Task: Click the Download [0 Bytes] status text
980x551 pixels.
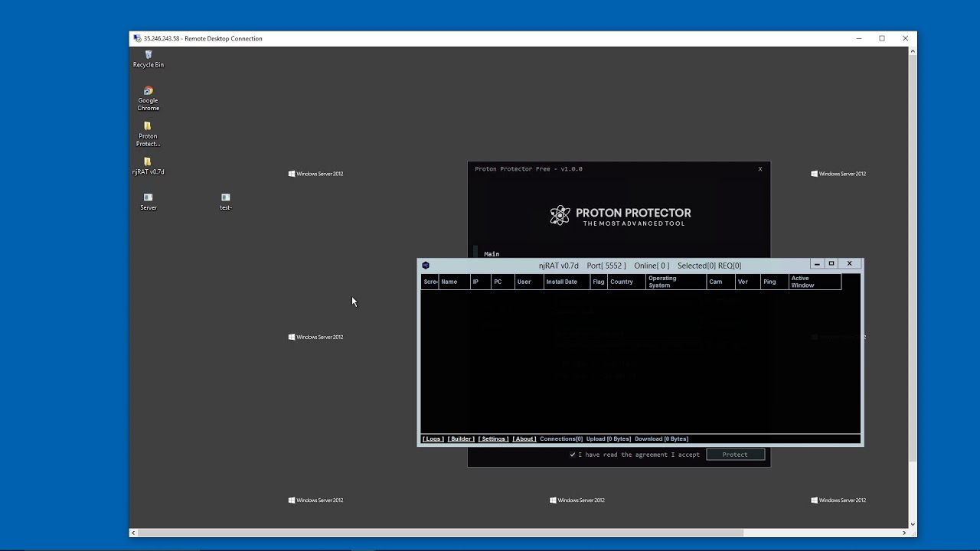Action: [661, 439]
